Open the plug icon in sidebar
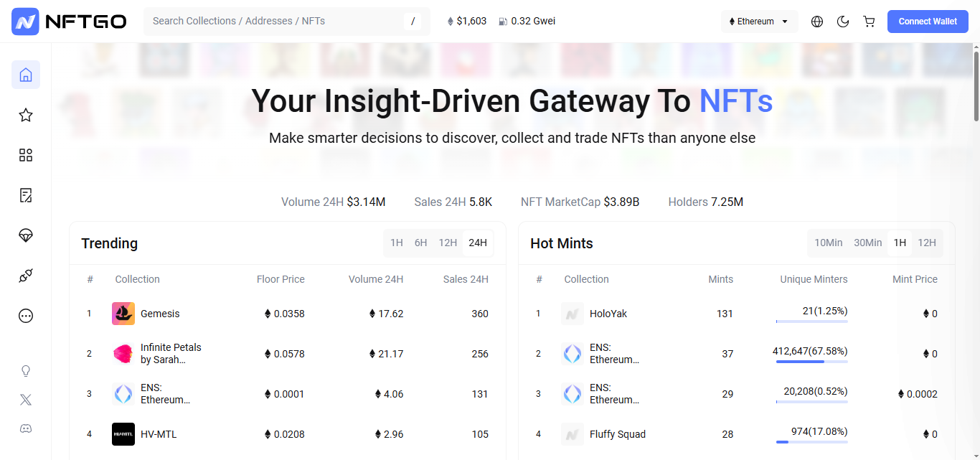The width and height of the screenshot is (980, 460). pos(26,276)
